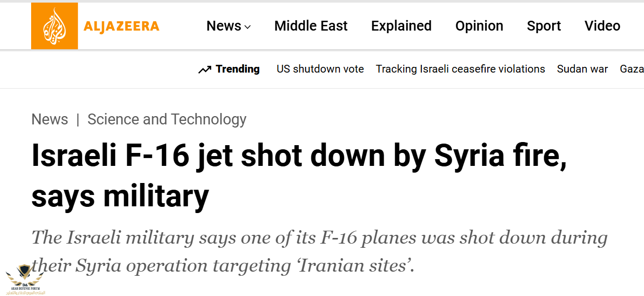Screen dimensions: 644x296
Task: Select the Sudan war trending topic
Action: (x=582, y=69)
